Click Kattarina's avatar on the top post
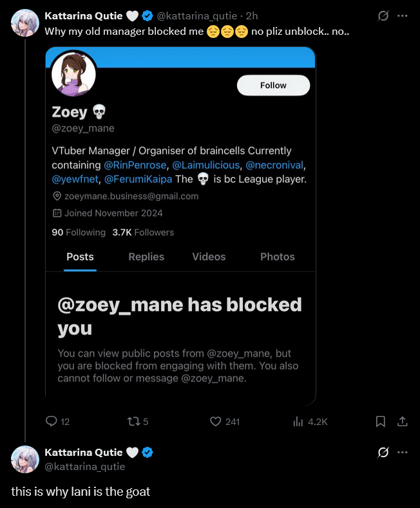 (x=26, y=23)
